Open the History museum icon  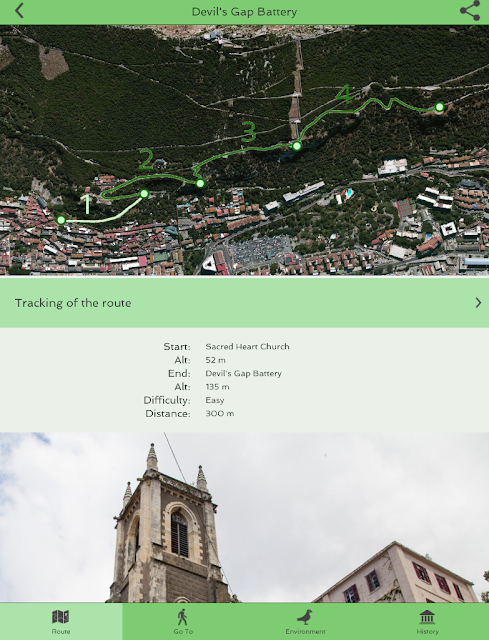click(427, 617)
